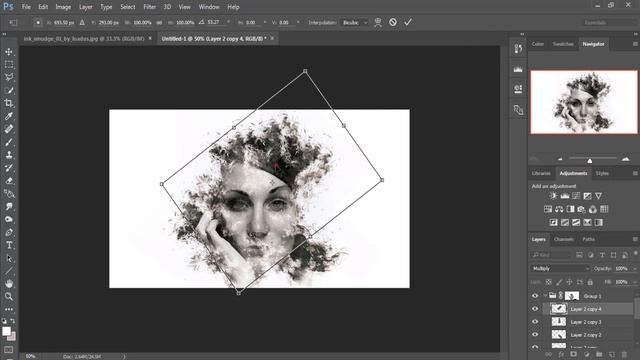
Task: Open the extra tools ellipsis button
Action: coord(9,309)
